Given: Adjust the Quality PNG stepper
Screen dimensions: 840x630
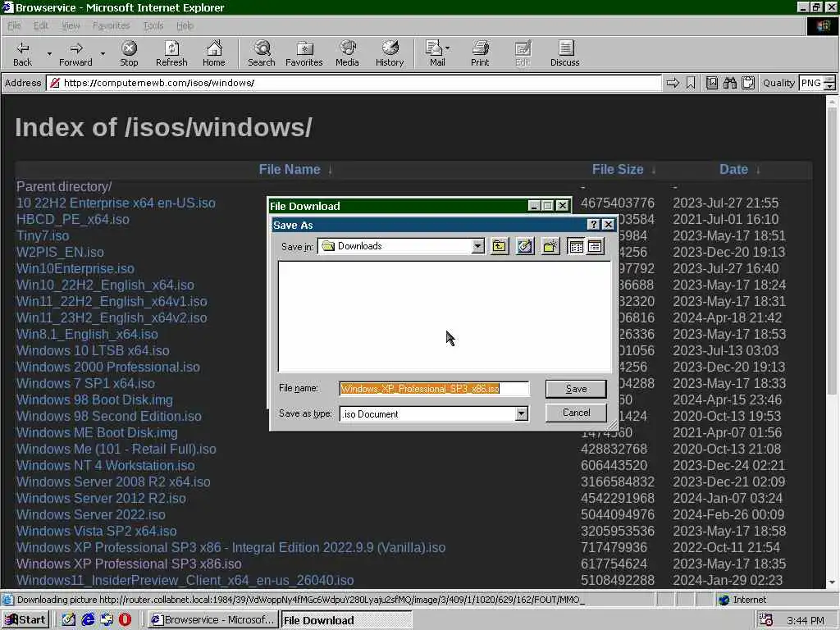Looking at the screenshot, I should [829, 83].
